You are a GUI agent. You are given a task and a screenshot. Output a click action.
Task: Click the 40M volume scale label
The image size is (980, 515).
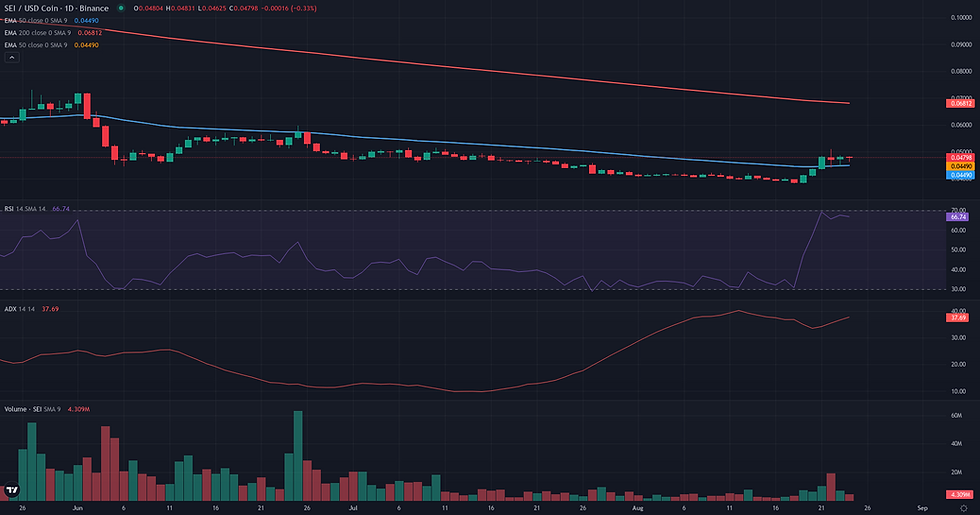pyautogui.click(x=956, y=444)
